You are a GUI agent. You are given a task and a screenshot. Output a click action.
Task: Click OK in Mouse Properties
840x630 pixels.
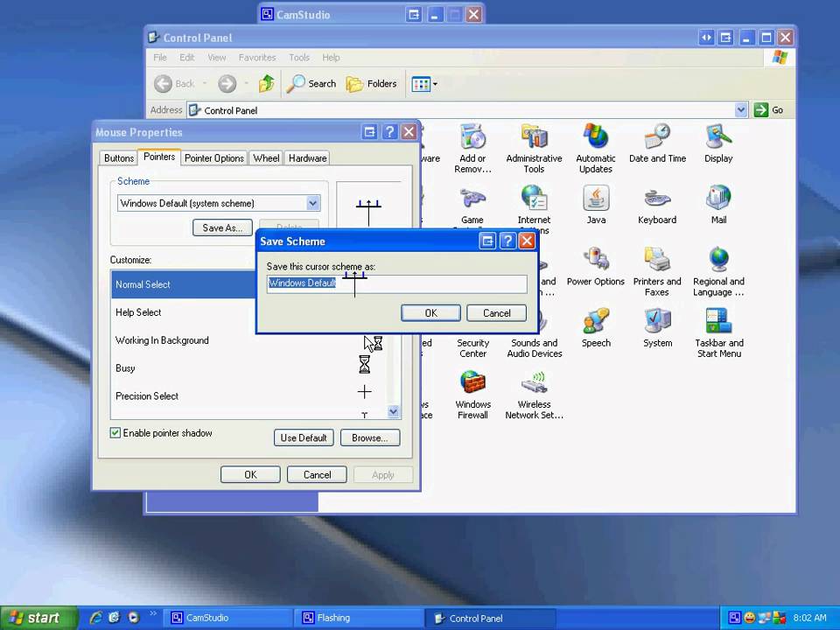250,474
